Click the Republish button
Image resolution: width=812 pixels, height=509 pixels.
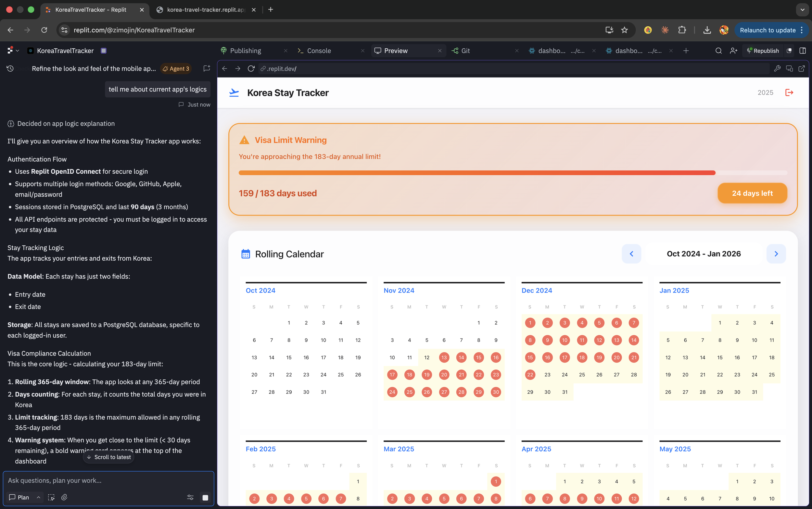click(x=763, y=51)
